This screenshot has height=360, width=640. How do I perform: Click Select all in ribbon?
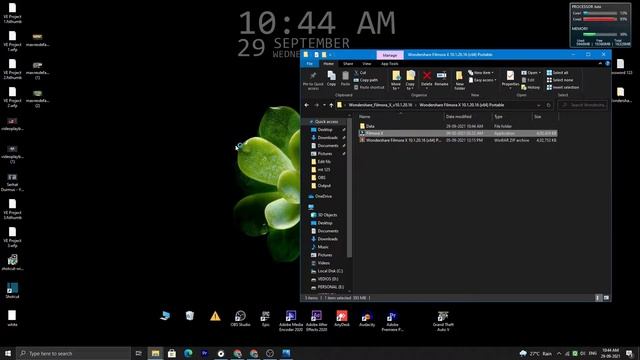click(558, 73)
